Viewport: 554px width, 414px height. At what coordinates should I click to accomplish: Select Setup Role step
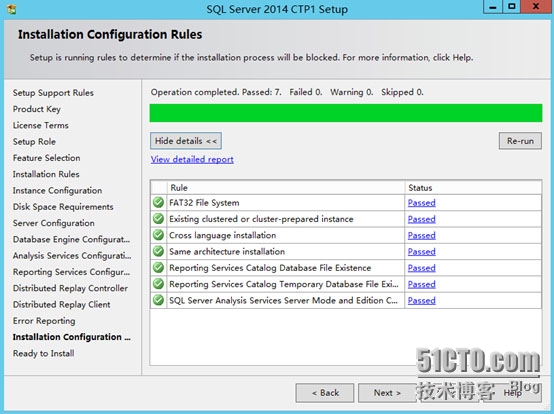(34, 142)
